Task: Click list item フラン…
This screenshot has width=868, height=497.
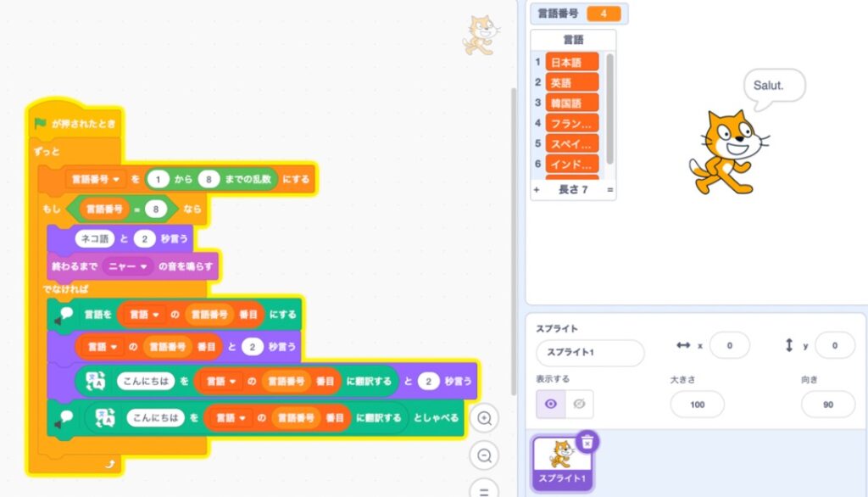Action: 572,123
